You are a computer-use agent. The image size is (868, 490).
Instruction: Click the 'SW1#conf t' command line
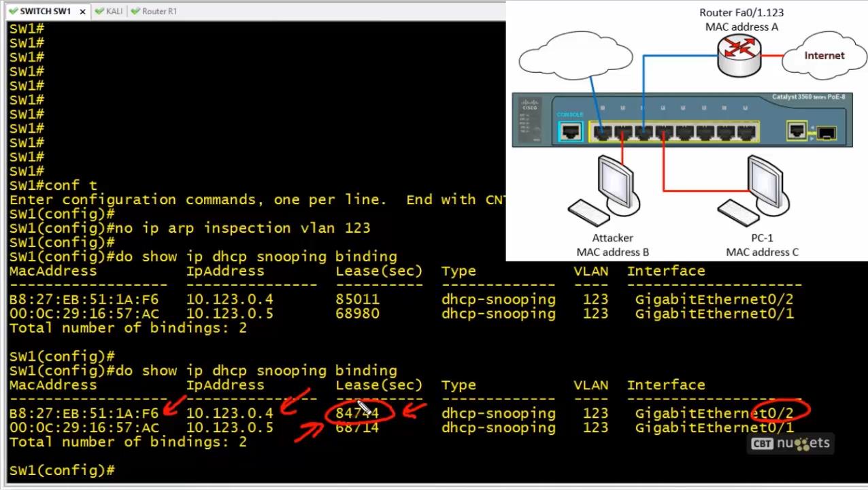53,185
